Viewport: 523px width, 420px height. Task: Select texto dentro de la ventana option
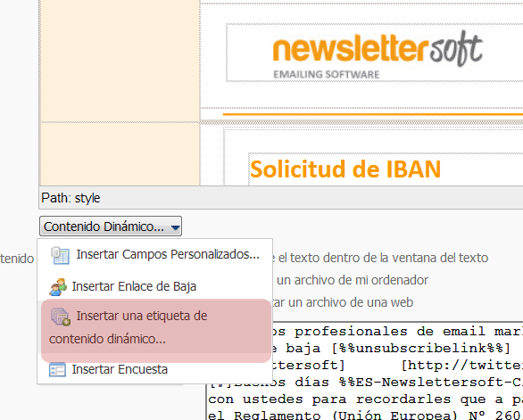coord(383,258)
